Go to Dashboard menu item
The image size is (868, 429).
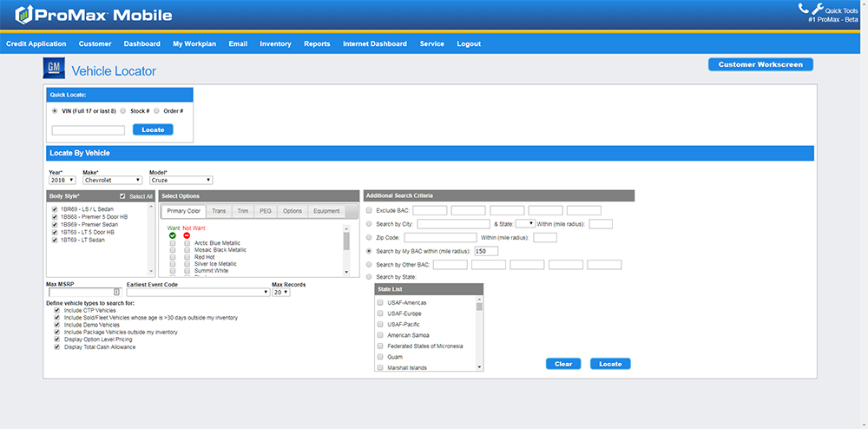141,43
